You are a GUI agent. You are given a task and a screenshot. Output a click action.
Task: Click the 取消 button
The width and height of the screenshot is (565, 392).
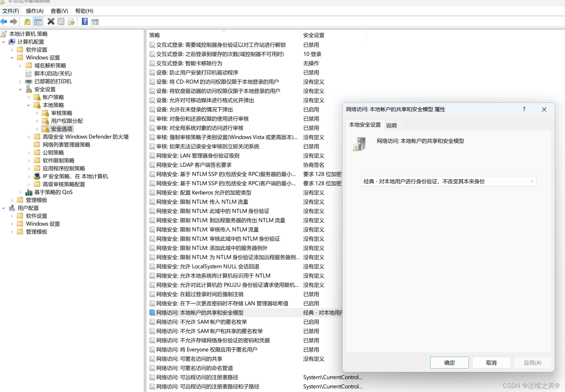(x=491, y=363)
